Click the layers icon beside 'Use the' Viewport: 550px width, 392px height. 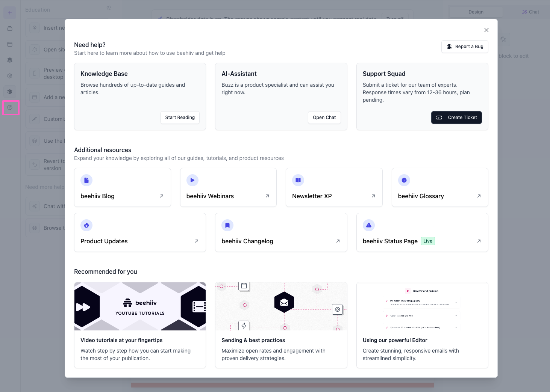coord(35,141)
